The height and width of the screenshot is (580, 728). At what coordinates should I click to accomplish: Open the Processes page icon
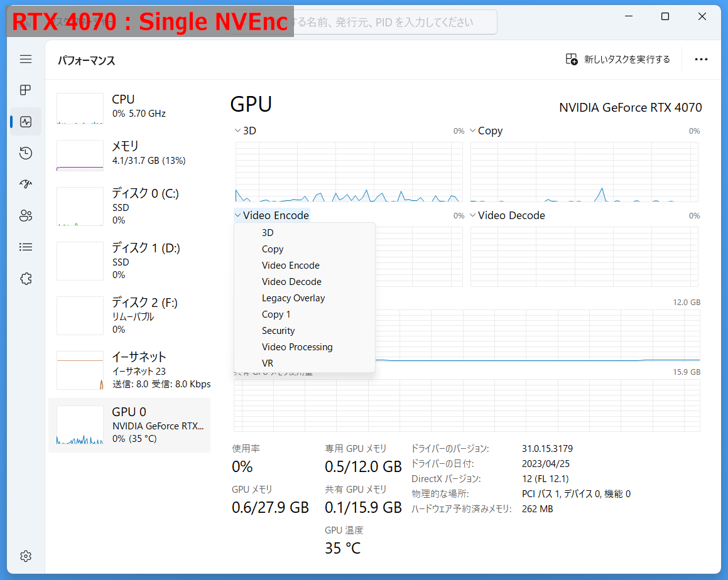click(x=26, y=90)
